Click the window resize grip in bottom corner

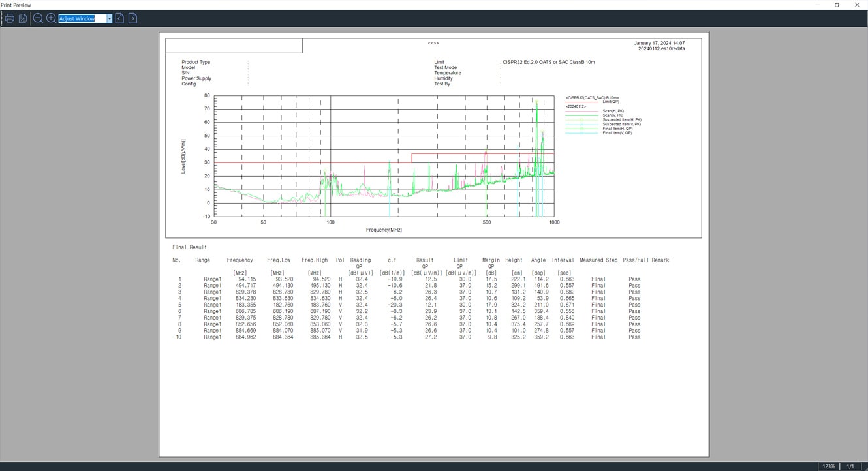[864, 467]
